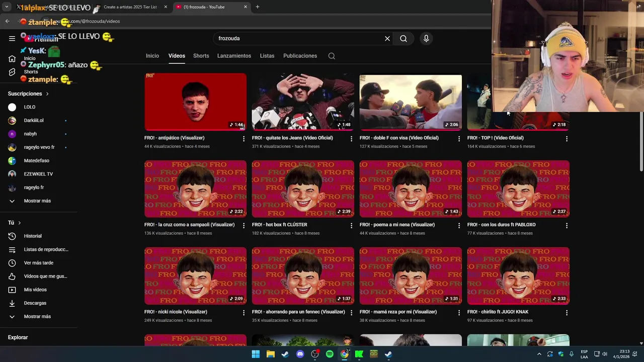
Task: Switch to the Inicio channel tab
Action: pyautogui.click(x=152, y=56)
